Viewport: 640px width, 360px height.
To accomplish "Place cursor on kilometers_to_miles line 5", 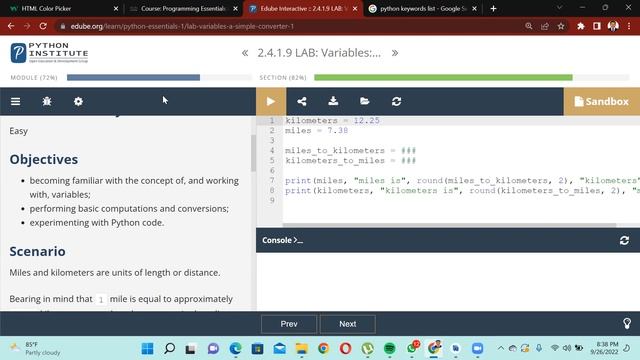I will (x=350, y=160).
